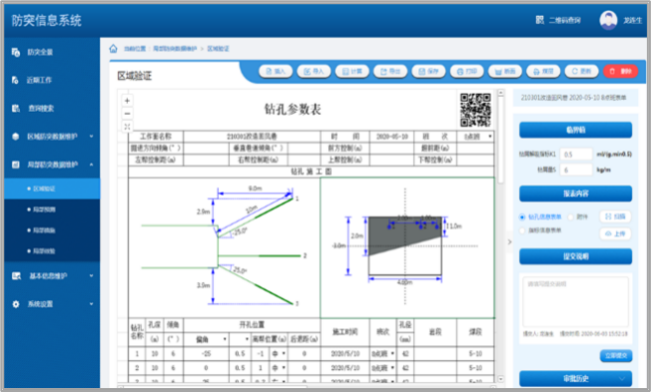The width and height of the screenshot is (651, 392).
Task: Zoom out the drawing with minus button
Action: tap(127, 113)
